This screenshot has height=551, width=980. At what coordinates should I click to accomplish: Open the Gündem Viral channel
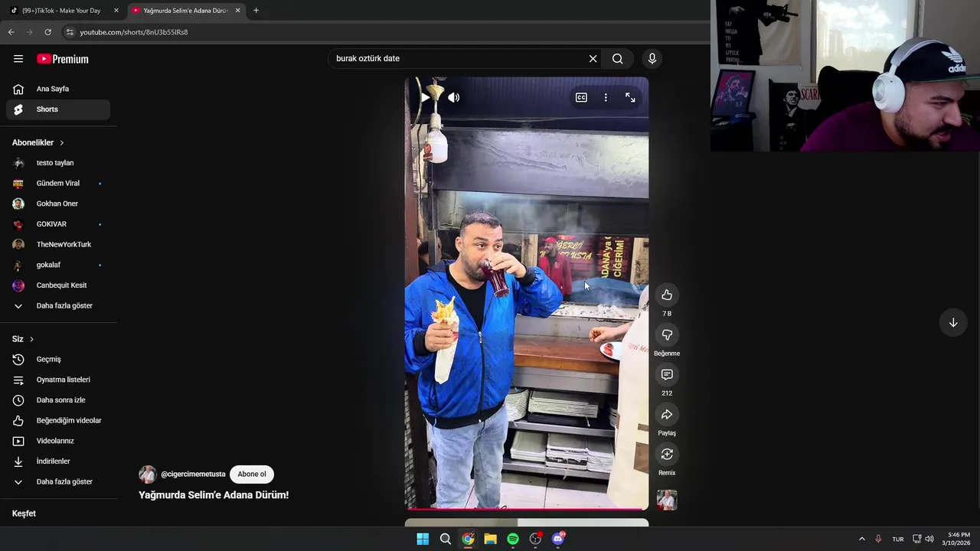(x=58, y=184)
